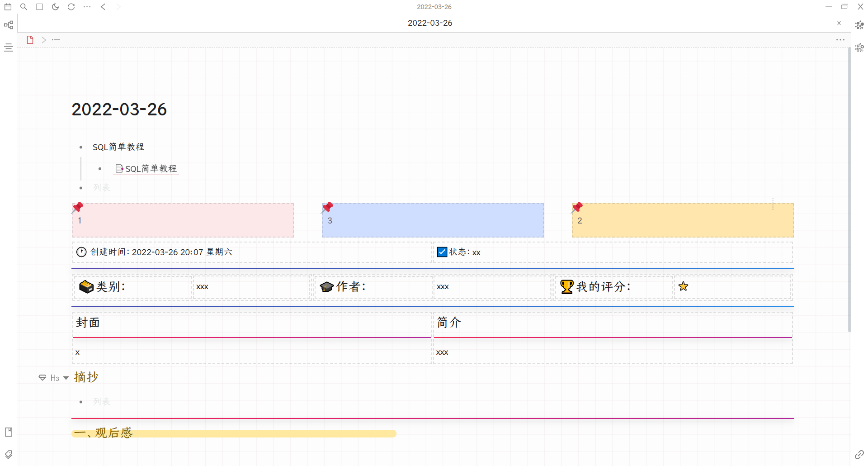Click the empty 列表 bullet under 摘抄
This screenshot has width=868, height=466.
pyautogui.click(x=102, y=401)
